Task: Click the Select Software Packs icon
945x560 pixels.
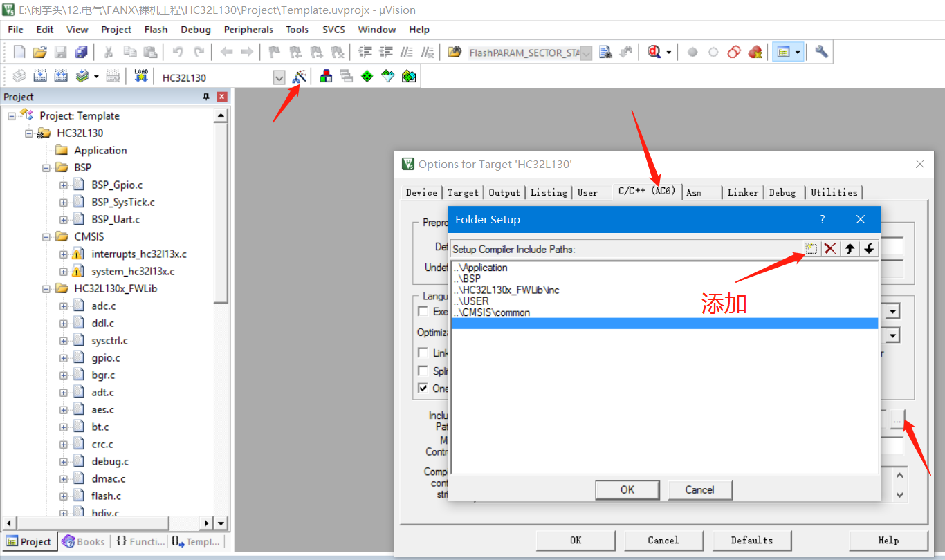Action: point(387,77)
